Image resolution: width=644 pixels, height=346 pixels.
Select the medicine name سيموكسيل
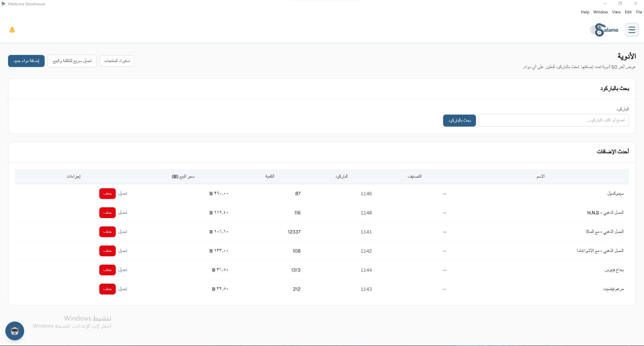(x=615, y=194)
